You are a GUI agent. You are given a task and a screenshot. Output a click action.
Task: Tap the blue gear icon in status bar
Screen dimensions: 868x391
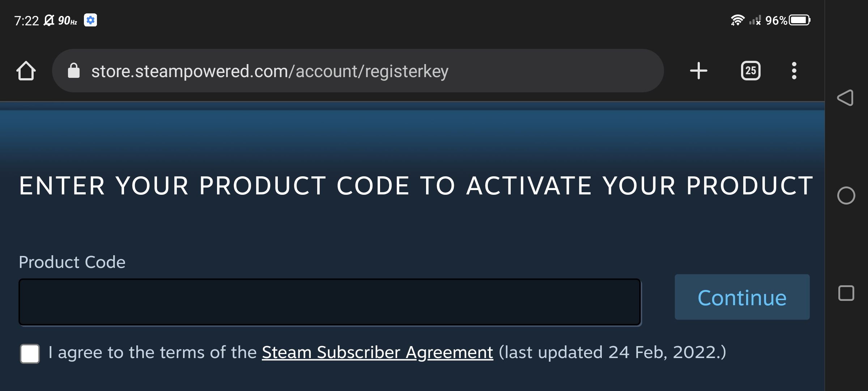coord(90,20)
